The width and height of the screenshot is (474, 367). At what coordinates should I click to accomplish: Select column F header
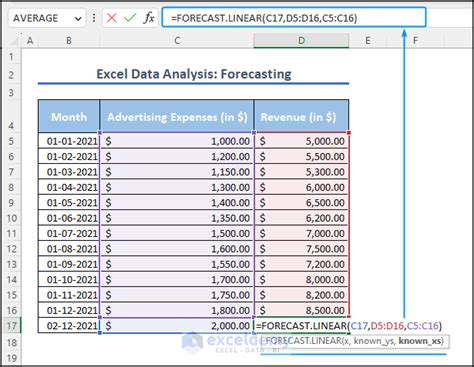click(415, 41)
